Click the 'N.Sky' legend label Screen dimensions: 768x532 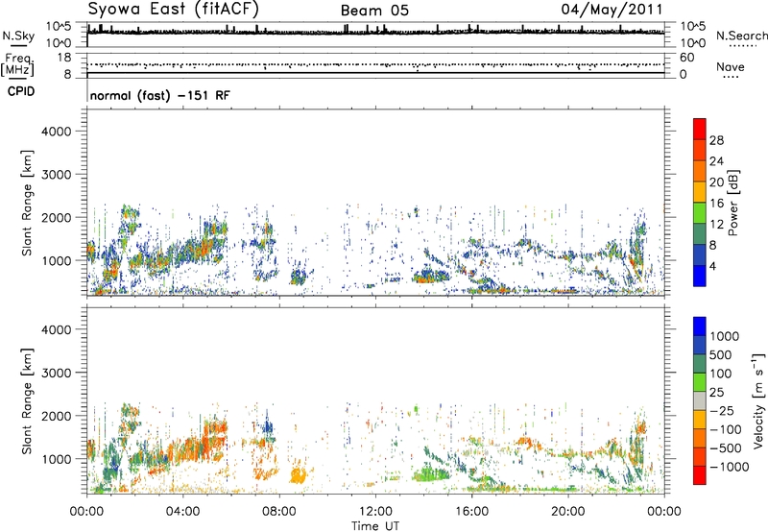tap(18, 36)
